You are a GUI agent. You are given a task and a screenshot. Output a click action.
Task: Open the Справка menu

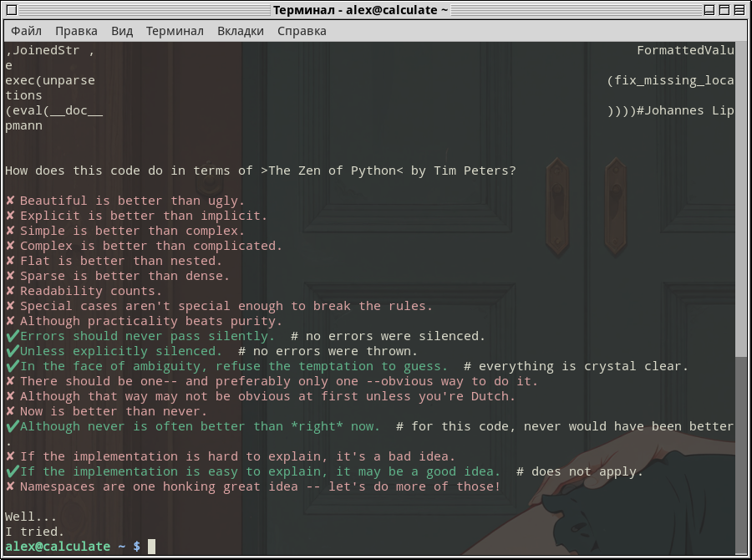302,31
